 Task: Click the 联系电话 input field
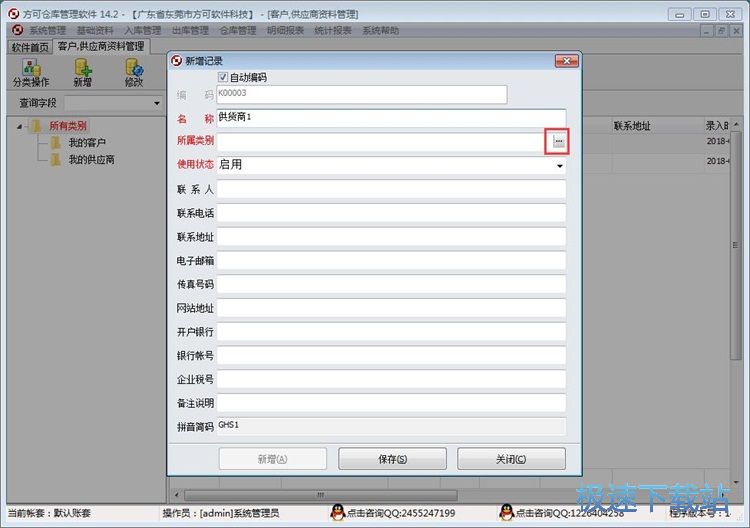[x=391, y=213]
